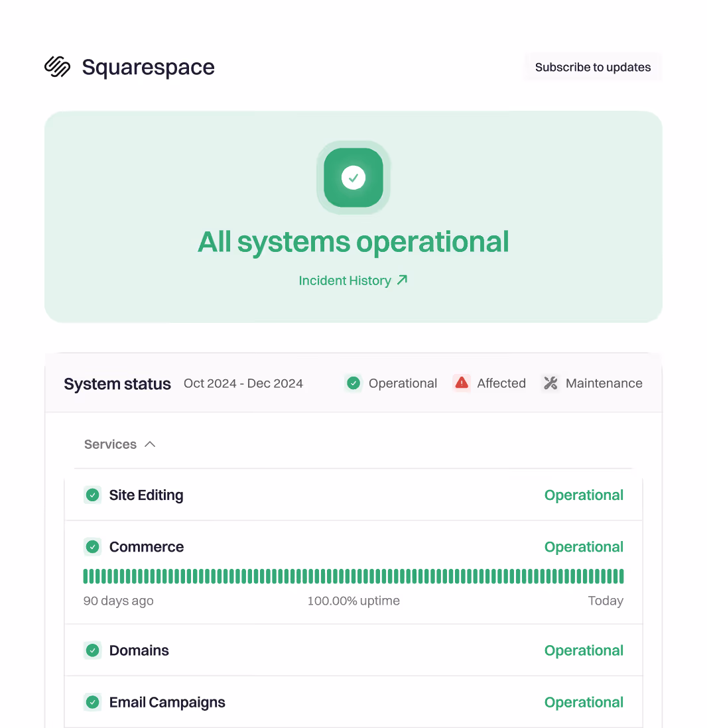Click the red Affected warning triangle icon
Viewport: 707px width, 728px height.
point(462,383)
